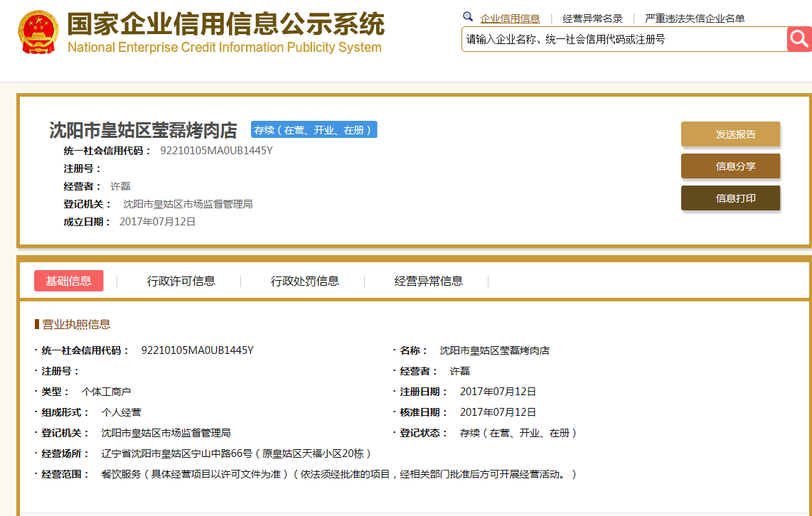Focus the enterprise name search field
Viewport: 812px width, 516px height.
click(624, 39)
